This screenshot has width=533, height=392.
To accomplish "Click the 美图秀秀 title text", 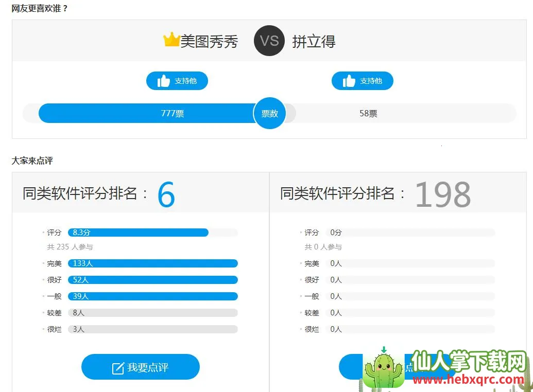I will click(209, 42).
